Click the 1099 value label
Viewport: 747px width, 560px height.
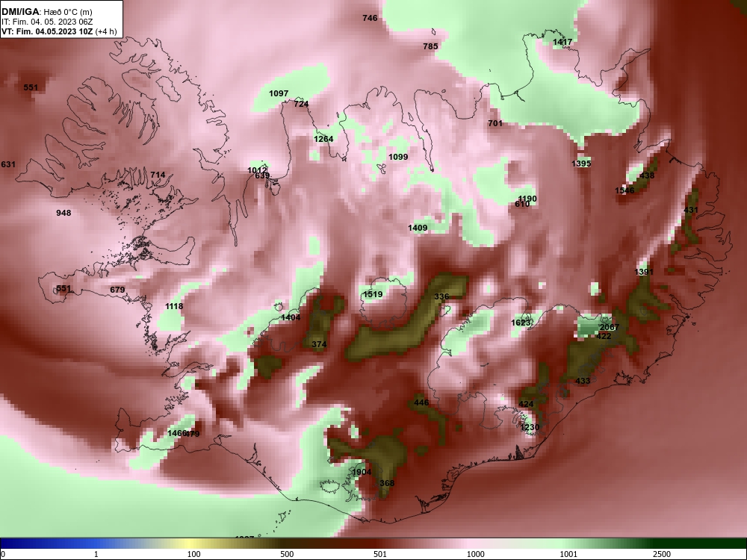(x=398, y=157)
